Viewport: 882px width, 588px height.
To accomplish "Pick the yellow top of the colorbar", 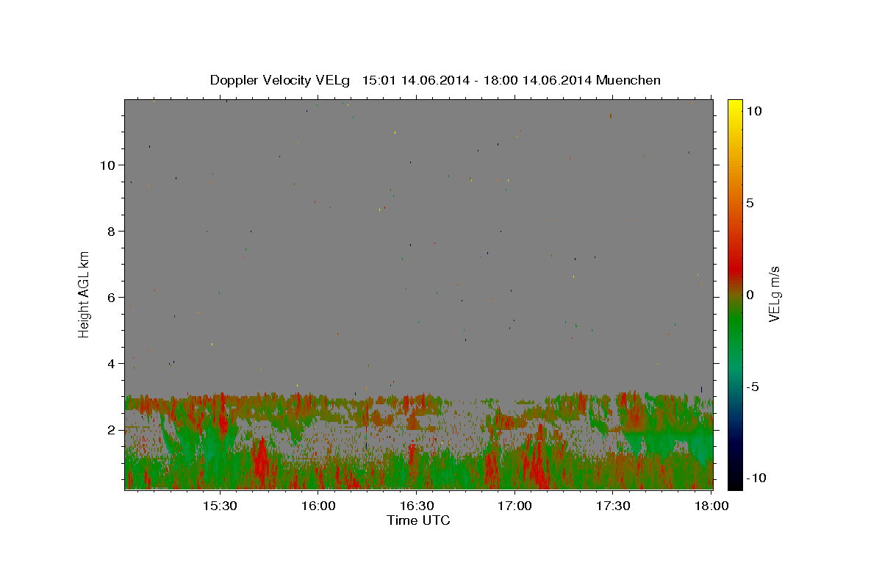I will pos(735,107).
